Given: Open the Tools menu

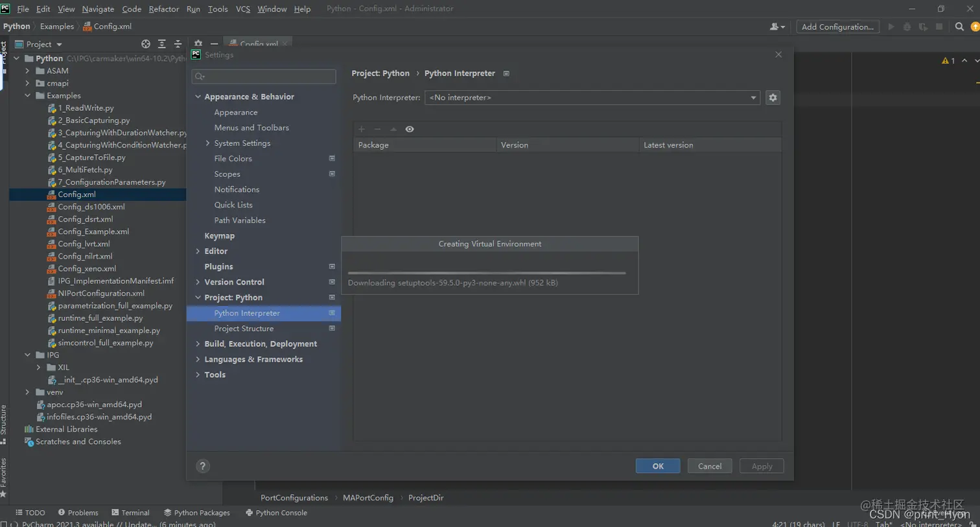Looking at the screenshot, I should pos(218,9).
